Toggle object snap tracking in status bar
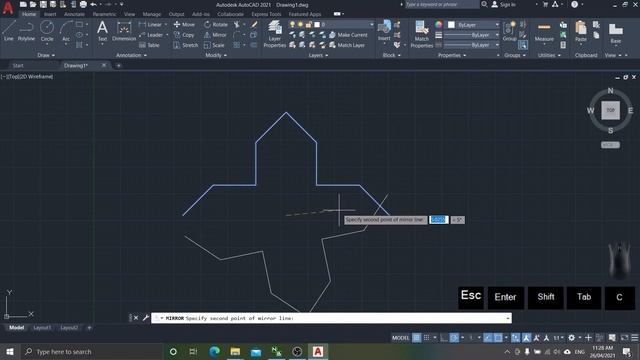 (488, 338)
